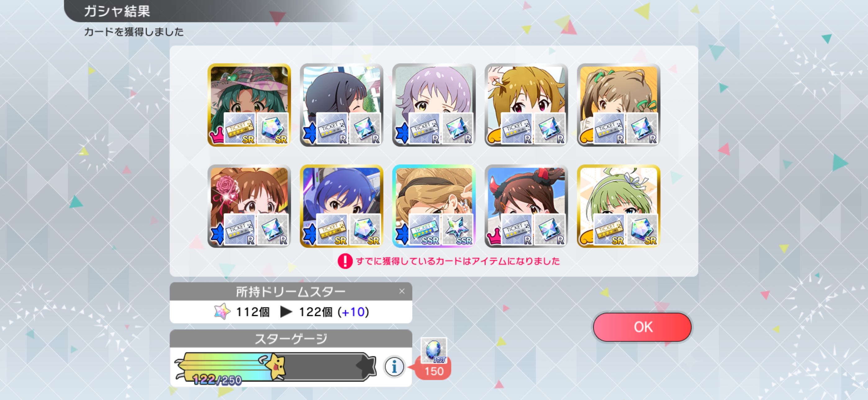Screen dimensions: 868x400
Task: Tap the SR crystal icon on the witch hat card
Action: [273, 129]
